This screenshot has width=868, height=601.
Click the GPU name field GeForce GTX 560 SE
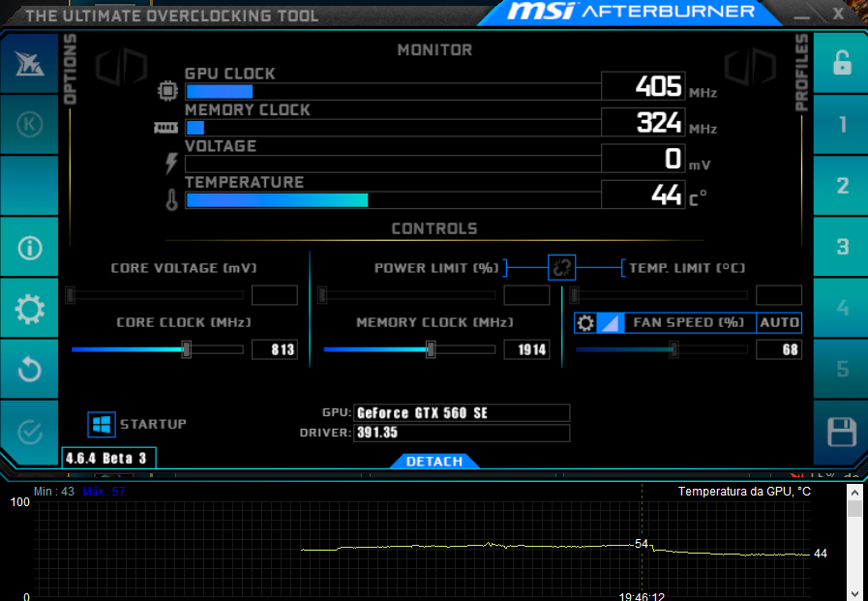[462, 413]
